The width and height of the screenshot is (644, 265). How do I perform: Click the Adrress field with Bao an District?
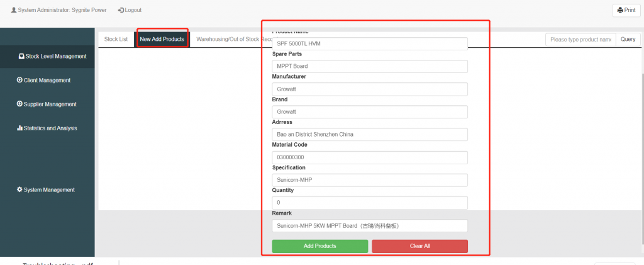pyautogui.click(x=370, y=134)
